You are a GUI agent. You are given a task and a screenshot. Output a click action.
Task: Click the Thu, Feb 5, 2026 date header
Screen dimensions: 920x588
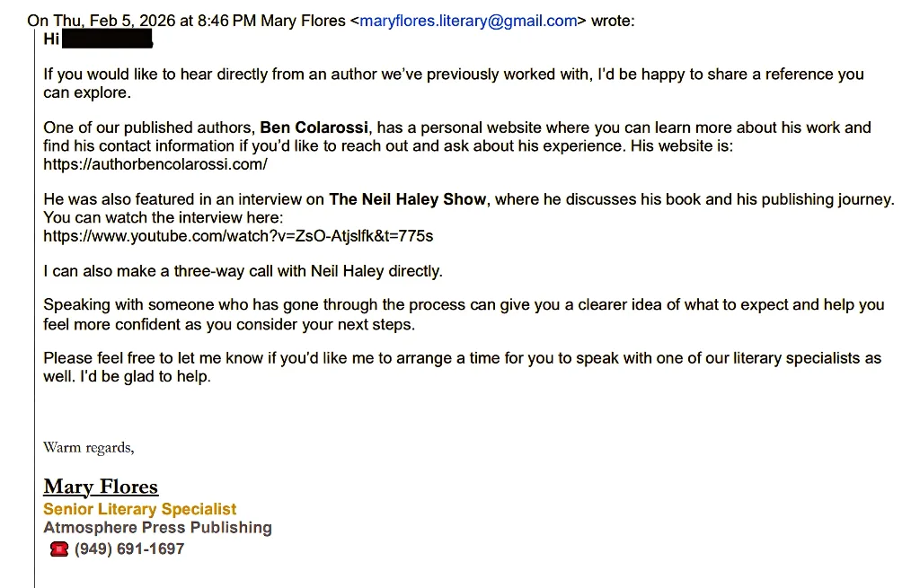click(117, 21)
